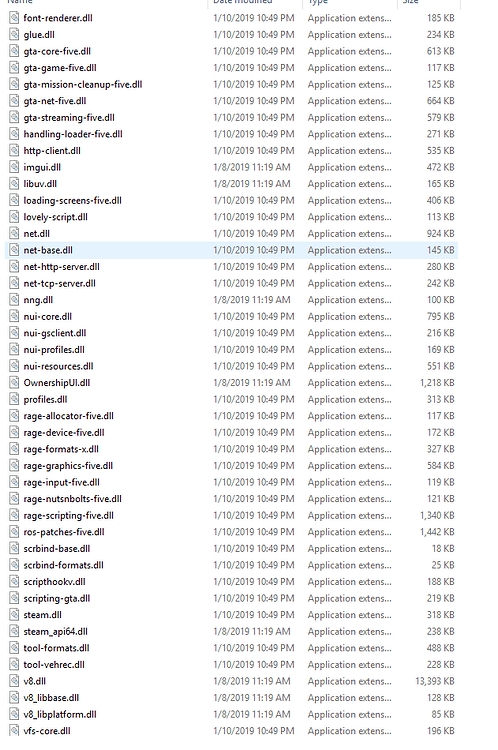The height and width of the screenshot is (750, 498).
Task: Click the glue.dll file icon
Action: [14, 35]
